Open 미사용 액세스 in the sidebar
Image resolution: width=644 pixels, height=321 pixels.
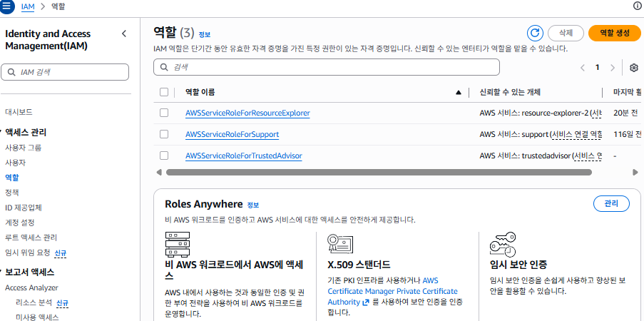[37, 317]
